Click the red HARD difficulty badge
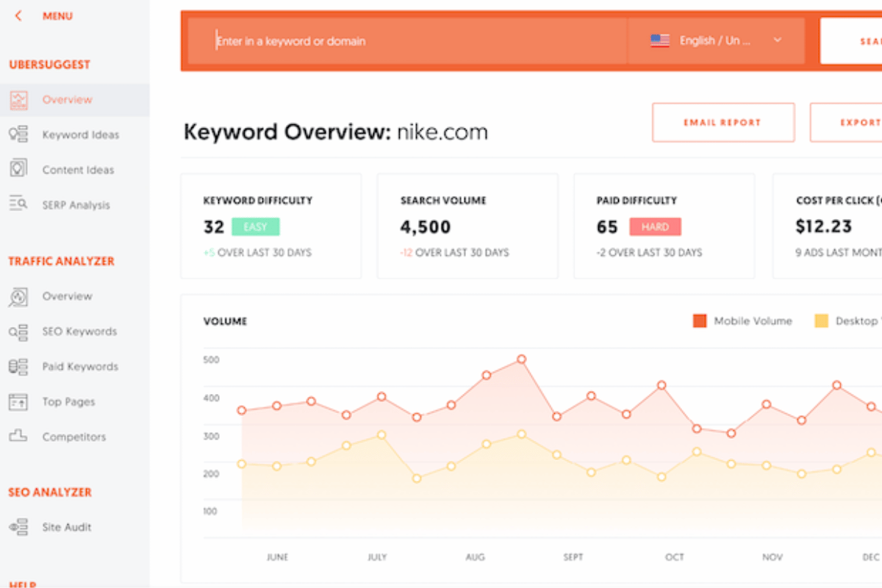 [654, 227]
